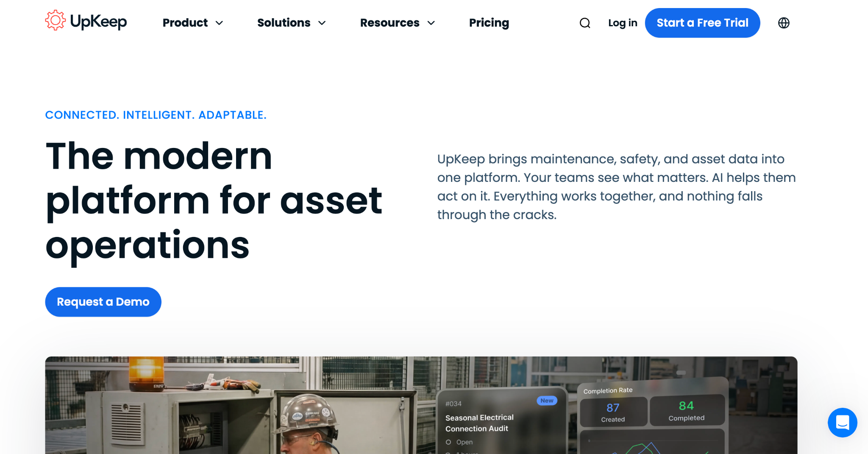
Task: Open the site search magnifier icon
Action: (x=585, y=23)
